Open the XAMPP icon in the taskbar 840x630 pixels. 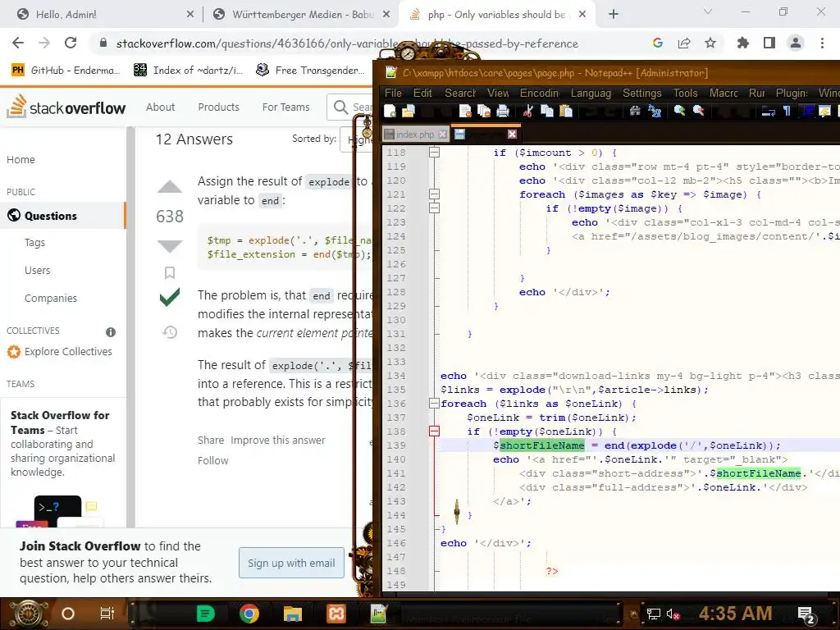click(336, 614)
